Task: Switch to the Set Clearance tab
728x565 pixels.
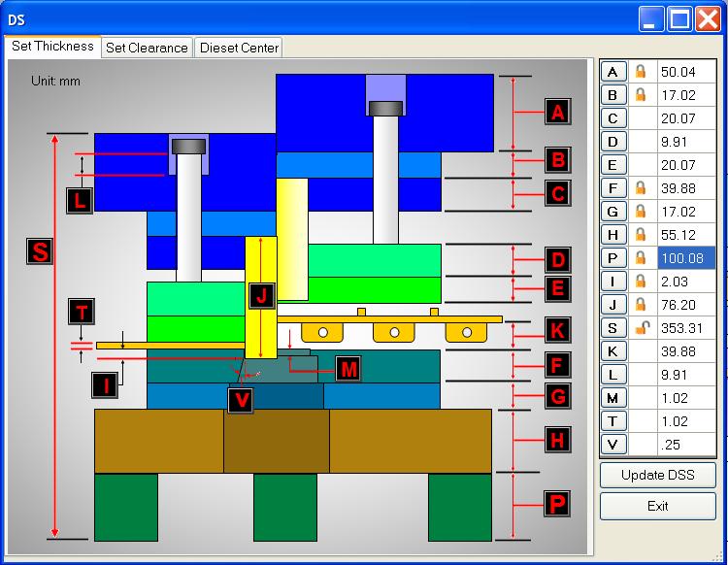Action: [x=147, y=48]
